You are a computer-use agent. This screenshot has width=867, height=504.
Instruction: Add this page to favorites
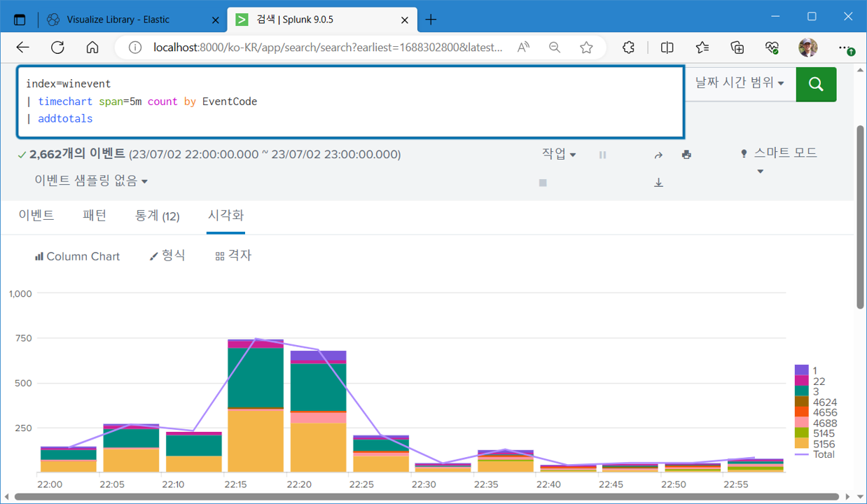tap(587, 47)
